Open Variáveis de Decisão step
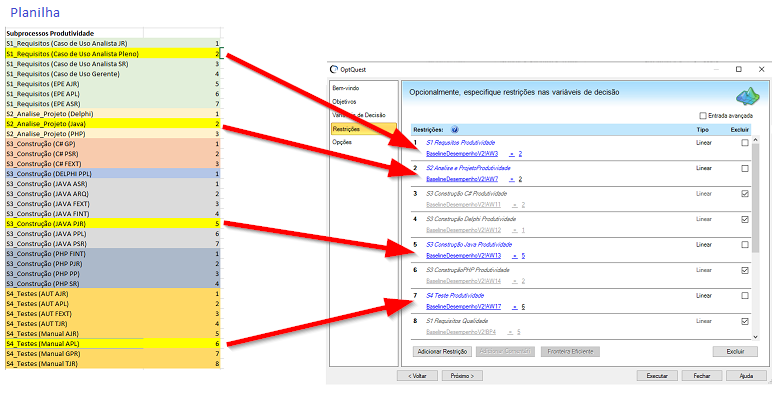780x395 pixels. [359, 115]
